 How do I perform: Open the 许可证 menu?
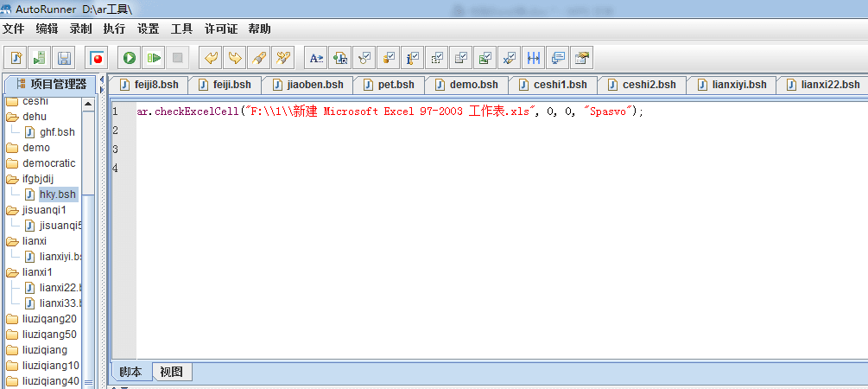click(221, 29)
